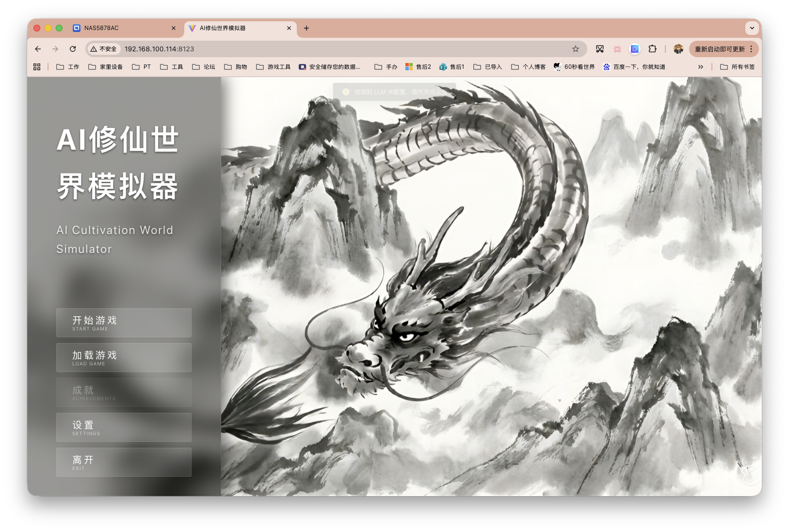Go back to the previous page

pos(37,49)
